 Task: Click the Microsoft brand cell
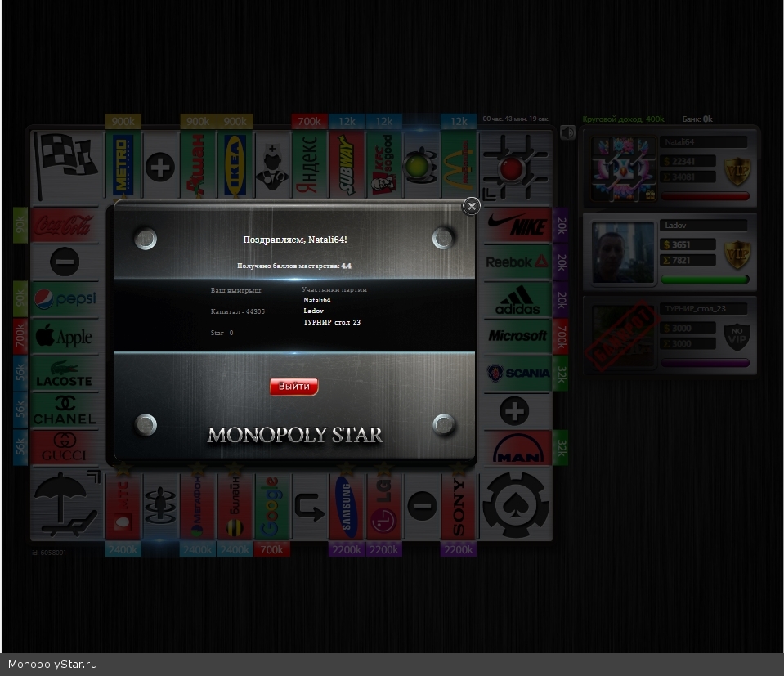517,336
